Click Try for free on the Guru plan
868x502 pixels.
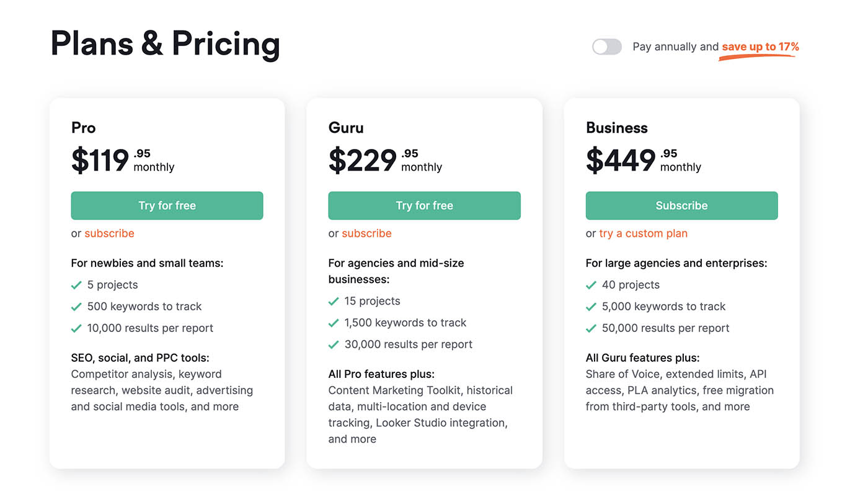click(x=424, y=205)
